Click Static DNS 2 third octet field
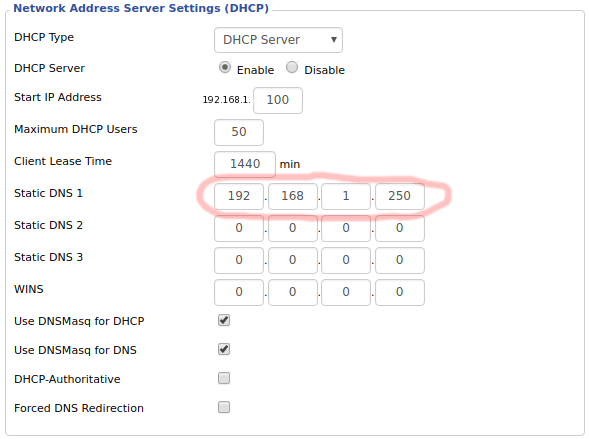589x439 pixels. tap(346, 228)
